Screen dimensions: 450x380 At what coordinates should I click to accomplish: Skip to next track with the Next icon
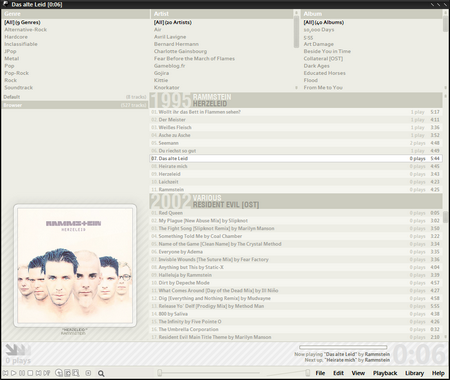[38, 373]
